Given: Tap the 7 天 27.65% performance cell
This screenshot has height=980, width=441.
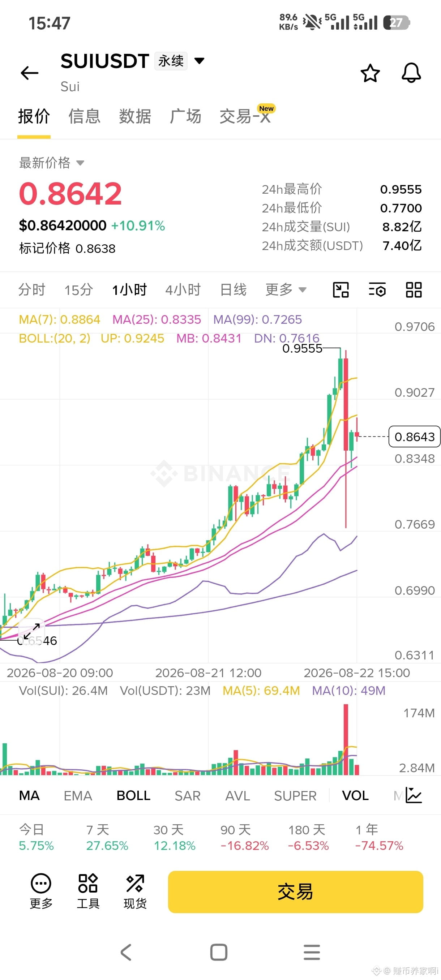Looking at the screenshot, I should click(x=107, y=838).
